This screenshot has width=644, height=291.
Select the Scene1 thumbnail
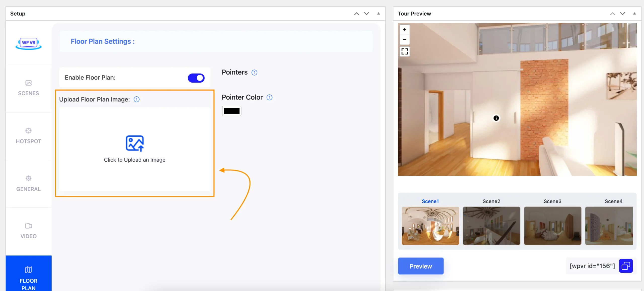click(430, 226)
